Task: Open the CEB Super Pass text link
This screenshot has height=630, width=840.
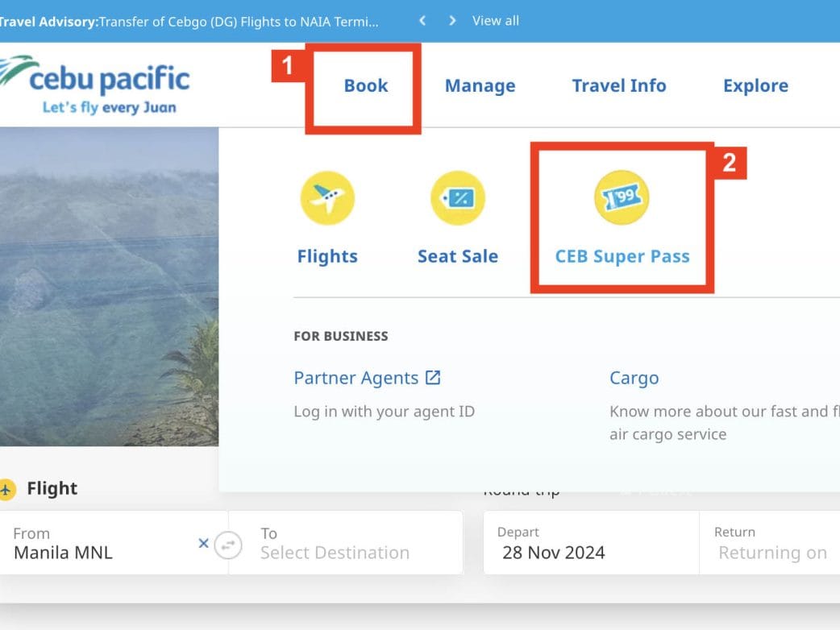Action: (622, 257)
